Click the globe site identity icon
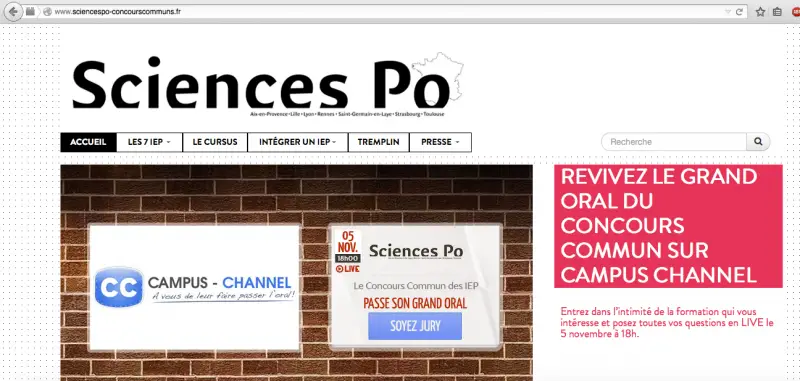 tap(47, 12)
